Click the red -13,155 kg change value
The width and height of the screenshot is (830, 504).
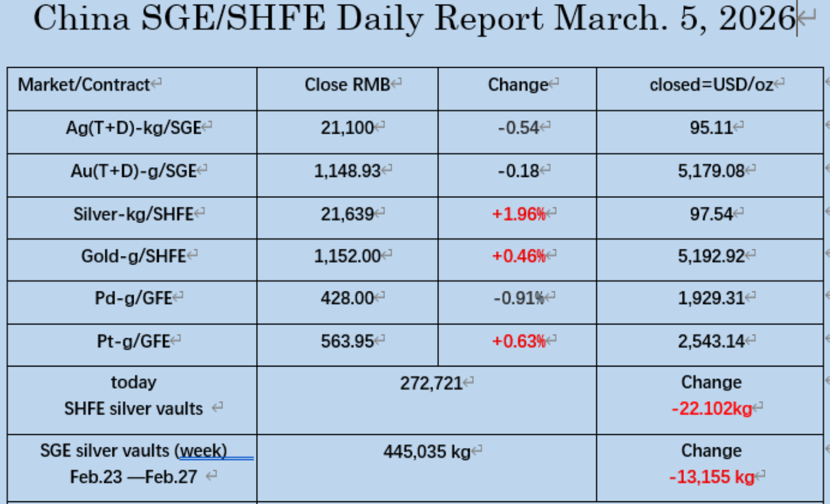coord(711,477)
